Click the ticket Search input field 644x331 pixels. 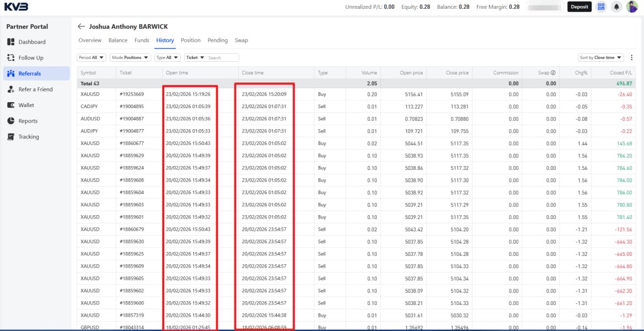tap(222, 57)
